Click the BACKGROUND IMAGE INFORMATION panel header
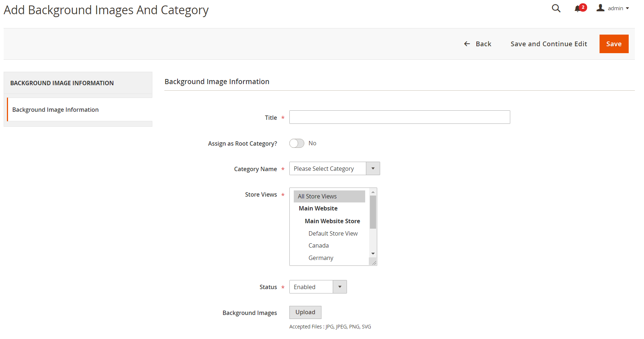This screenshot has height=339, width=644. click(x=62, y=83)
